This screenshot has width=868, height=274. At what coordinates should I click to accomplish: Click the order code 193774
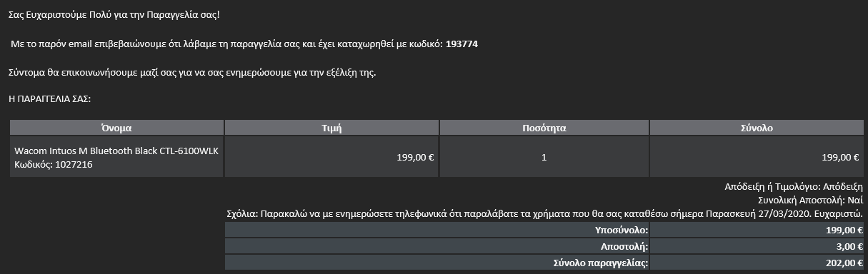pos(462,44)
